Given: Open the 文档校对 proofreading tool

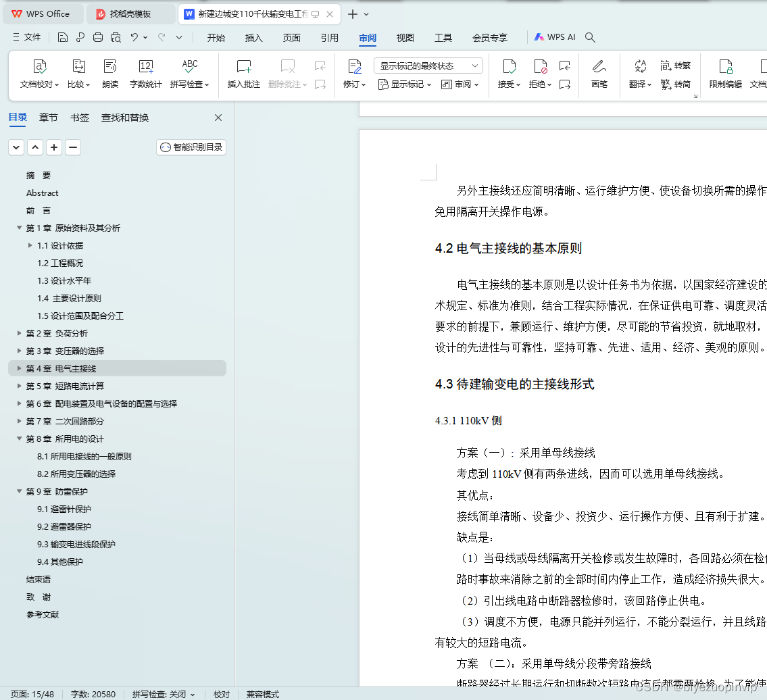Looking at the screenshot, I should click(39, 74).
